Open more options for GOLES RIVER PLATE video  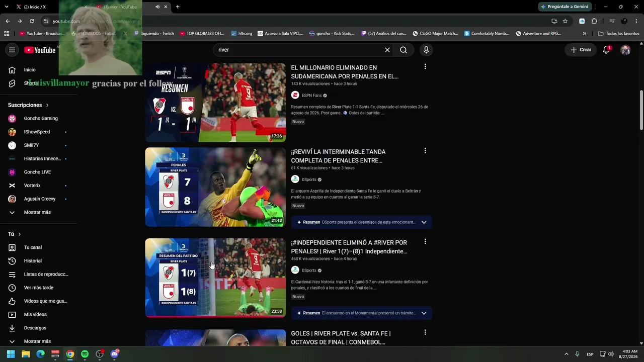tap(425, 332)
